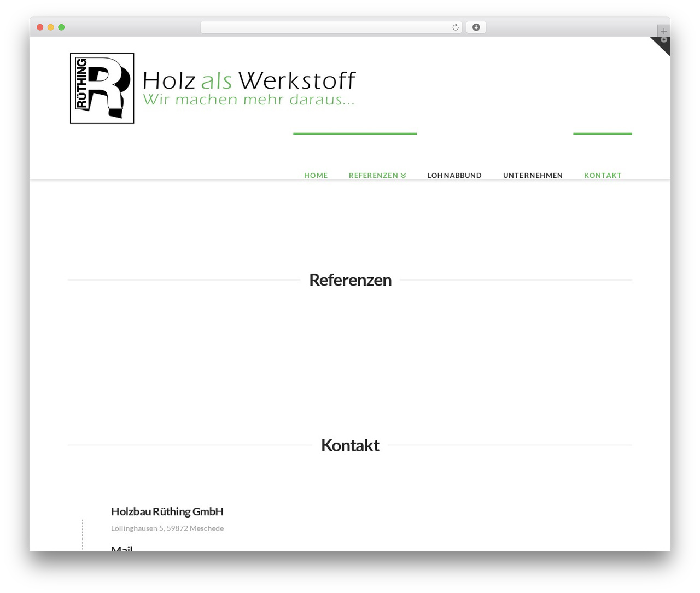The height and width of the screenshot is (593, 700).
Task: Select the Holzbau Rüthing GmbH text
Action: coord(167,511)
